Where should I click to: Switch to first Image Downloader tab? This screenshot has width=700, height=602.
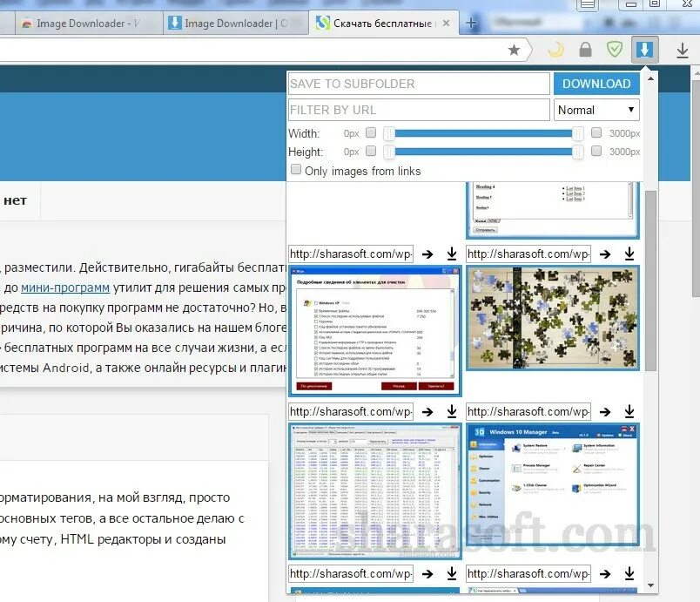tap(89, 24)
